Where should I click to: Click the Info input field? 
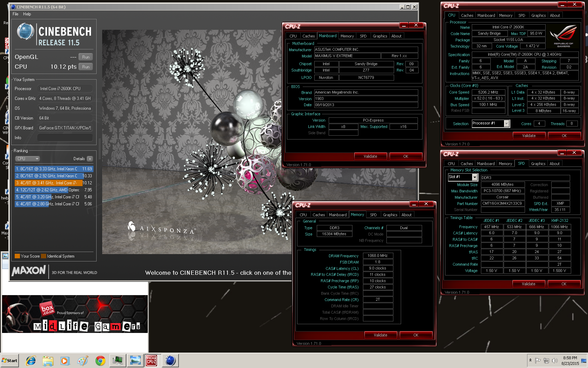[x=65, y=138]
